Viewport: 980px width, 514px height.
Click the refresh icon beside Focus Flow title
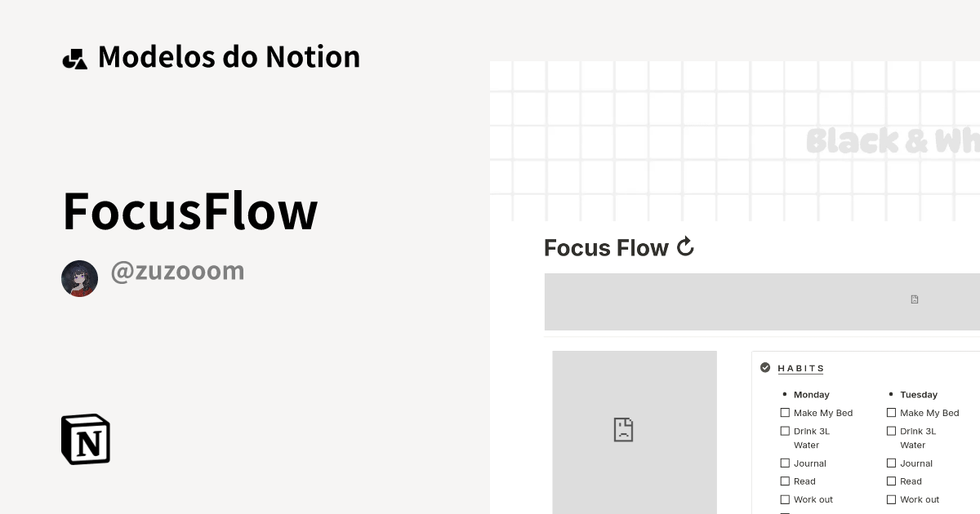(x=685, y=246)
